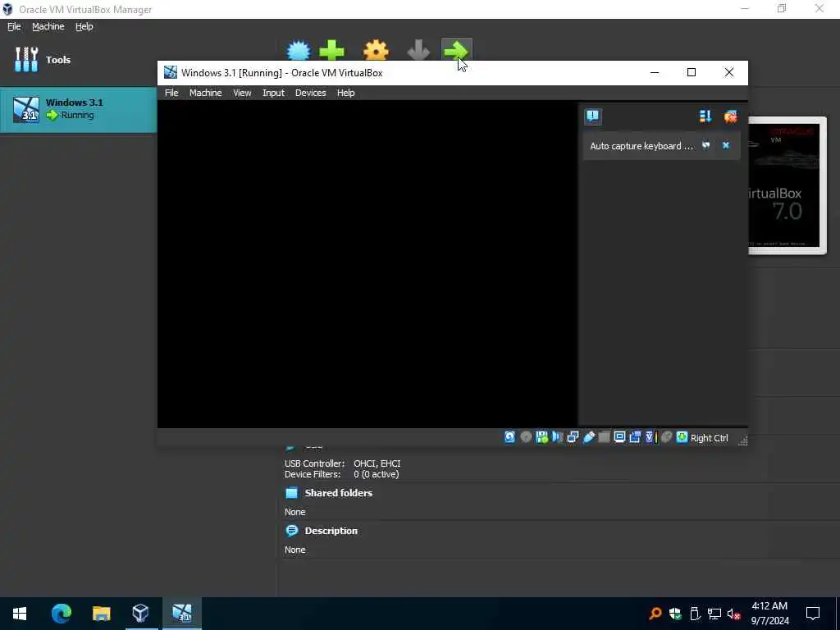Open the Machine menu in VirtualBox Manager

pos(48,26)
